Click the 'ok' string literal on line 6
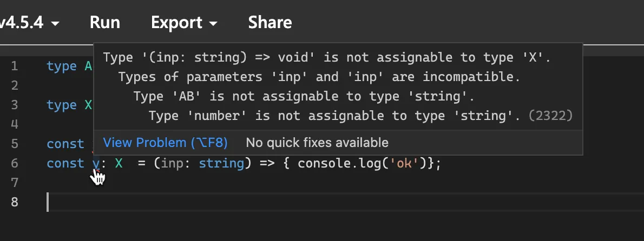 pos(405,163)
